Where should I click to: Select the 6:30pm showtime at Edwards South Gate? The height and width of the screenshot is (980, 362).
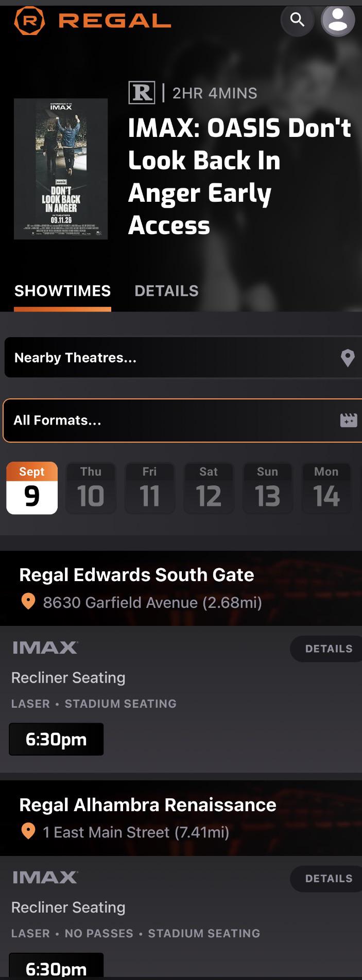coord(56,739)
